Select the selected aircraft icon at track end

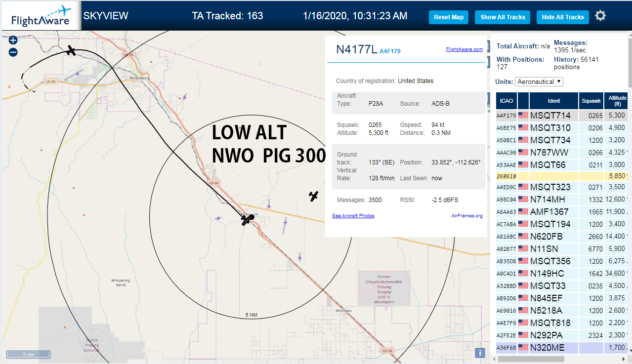(x=247, y=219)
